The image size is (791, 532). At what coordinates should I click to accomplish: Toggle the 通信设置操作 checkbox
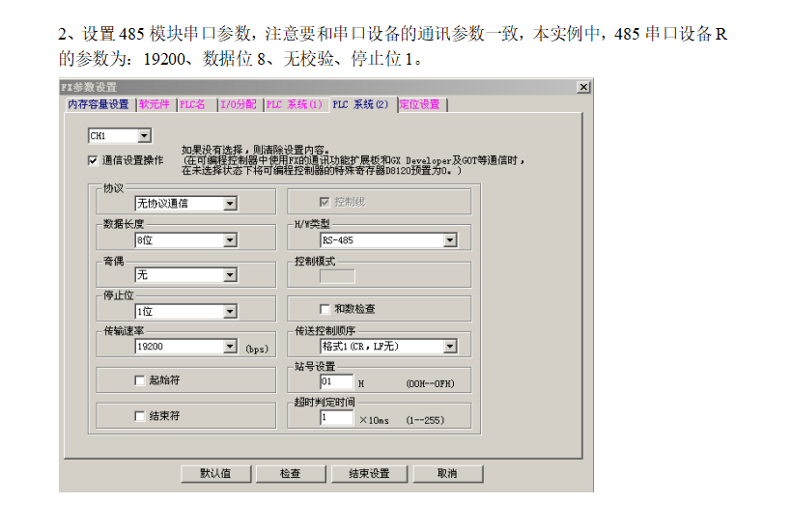coord(94,160)
